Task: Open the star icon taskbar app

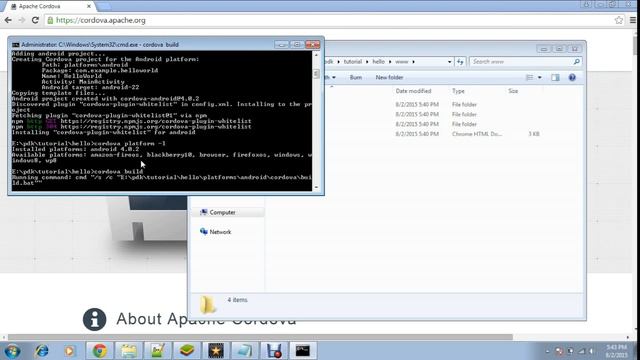Action: pos(216,351)
